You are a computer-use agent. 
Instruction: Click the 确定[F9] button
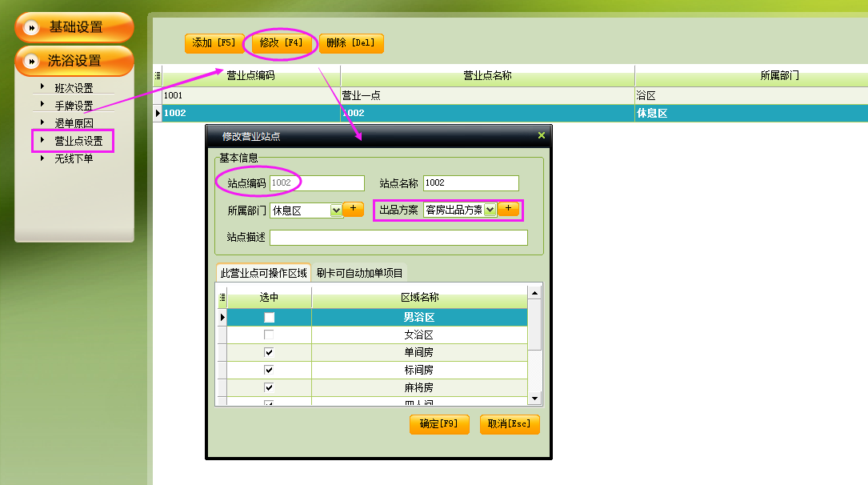[x=438, y=424]
